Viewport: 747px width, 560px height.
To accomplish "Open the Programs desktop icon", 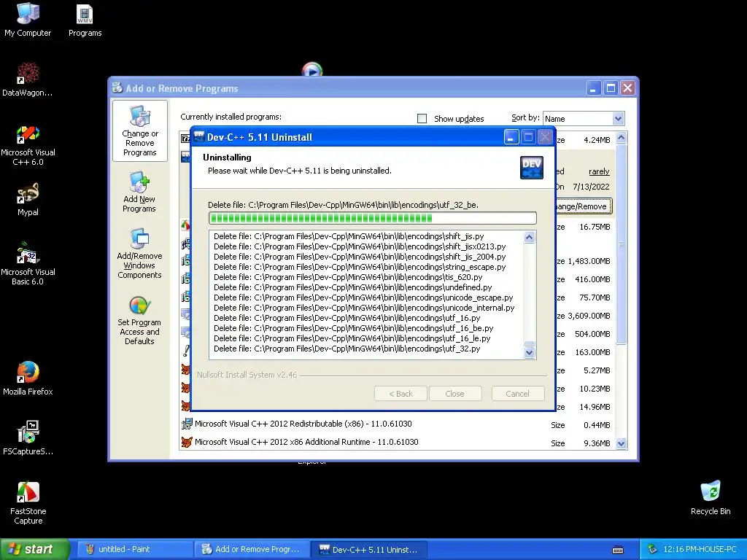I will tap(85, 20).
